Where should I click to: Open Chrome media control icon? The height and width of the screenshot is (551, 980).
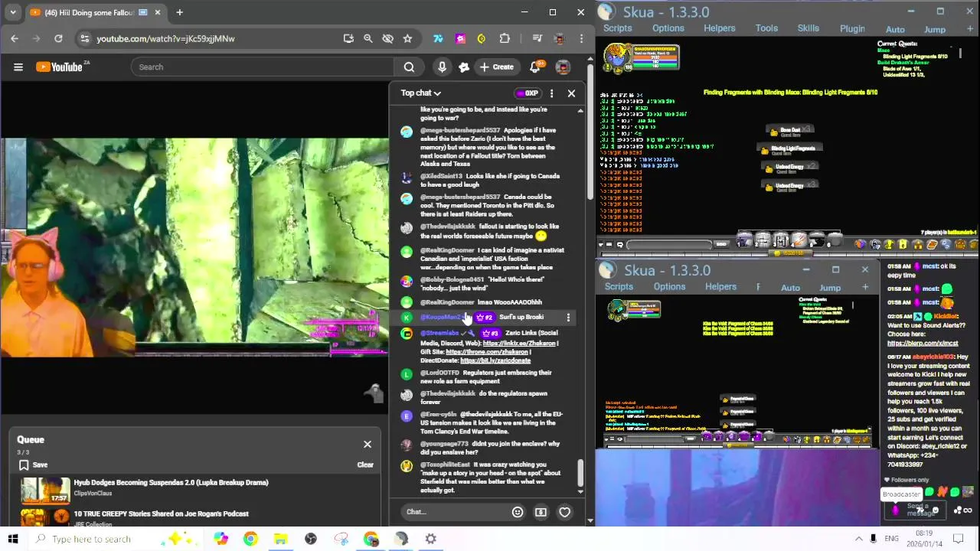coord(537,38)
